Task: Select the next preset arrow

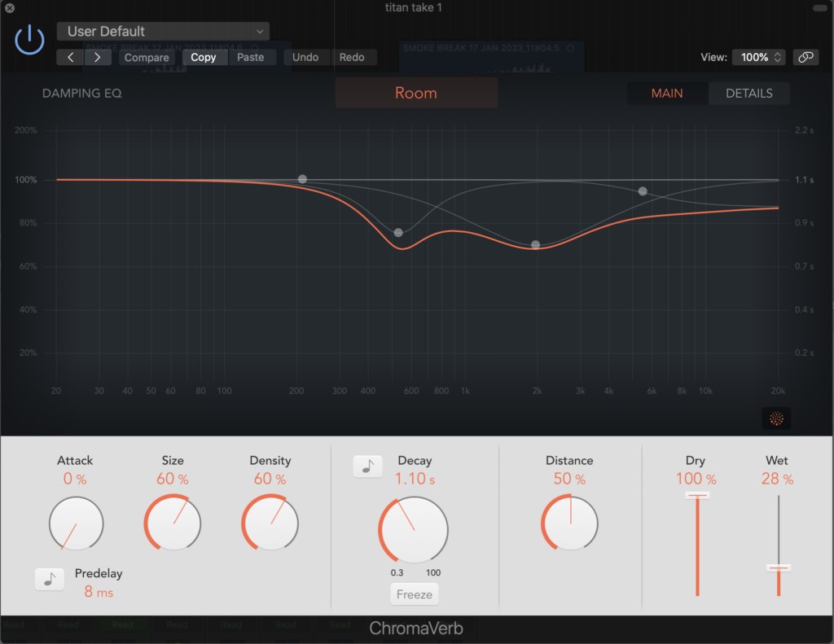Action: tap(98, 57)
